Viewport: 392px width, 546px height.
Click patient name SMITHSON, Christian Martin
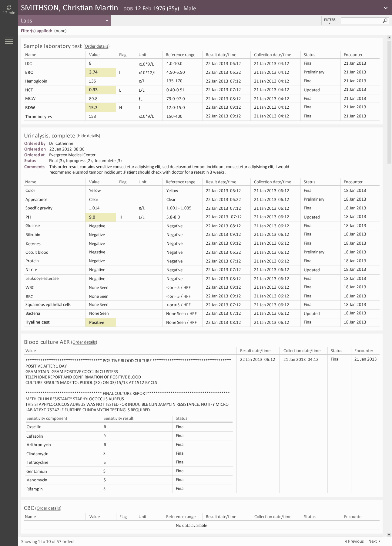[69, 8]
